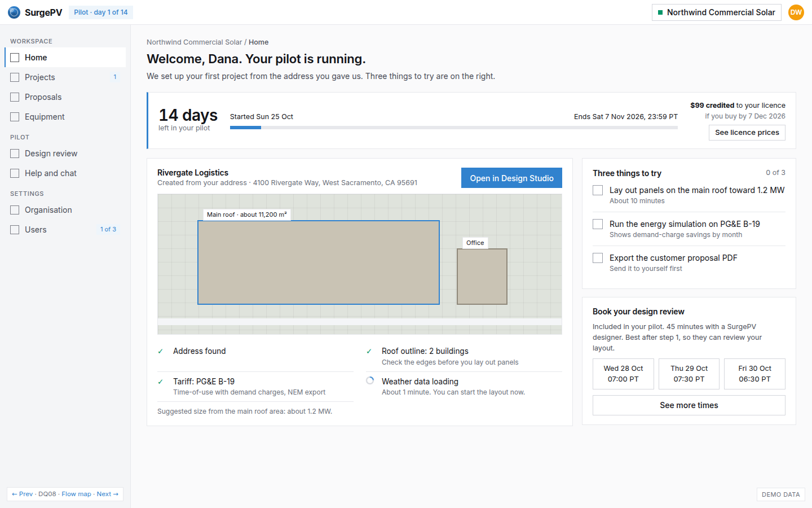Check the Run the energy simulation task
Image resolution: width=812 pixels, height=508 pixels.
pyautogui.click(x=598, y=224)
